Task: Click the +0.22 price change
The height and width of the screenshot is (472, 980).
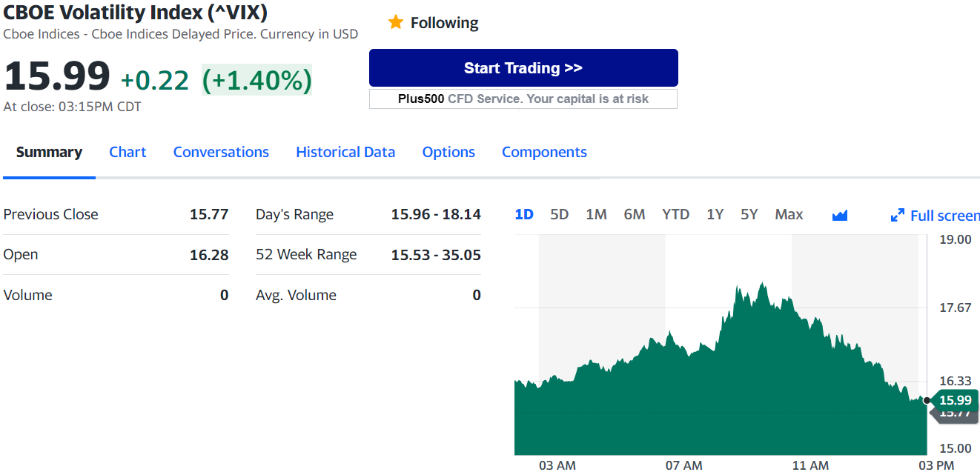Action: click(155, 80)
